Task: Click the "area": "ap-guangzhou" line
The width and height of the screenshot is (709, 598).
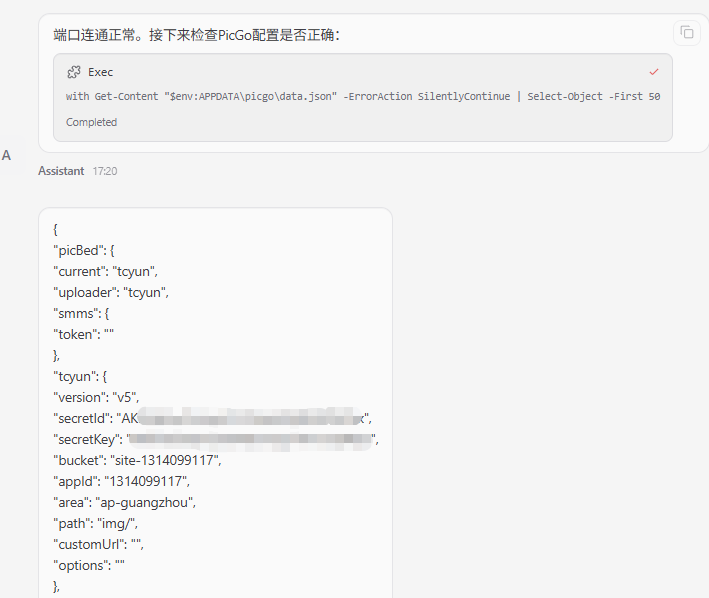Action: 124,503
